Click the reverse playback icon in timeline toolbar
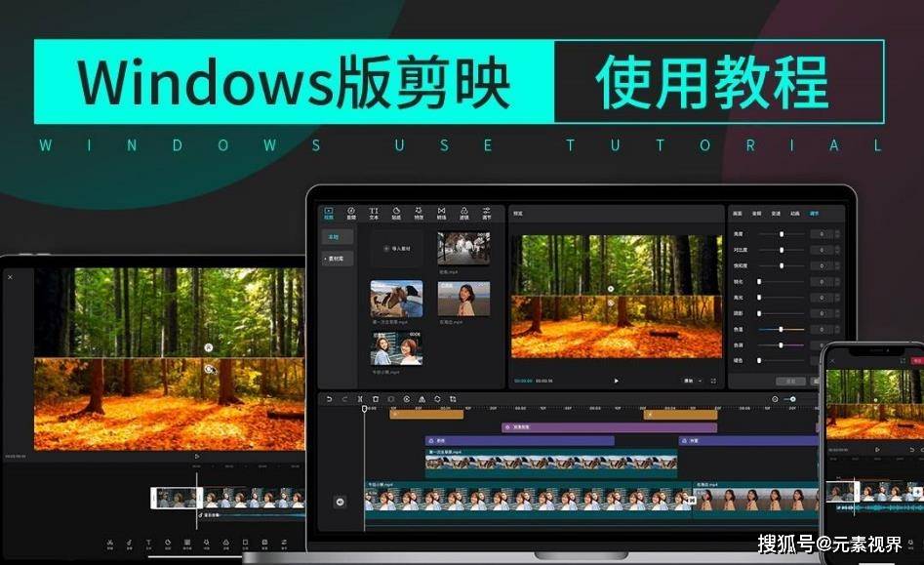This screenshot has height=565, width=924. (407, 399)
